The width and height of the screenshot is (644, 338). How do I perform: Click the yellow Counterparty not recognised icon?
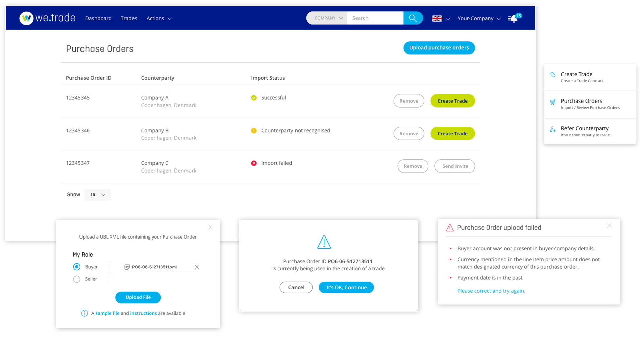tap(254, 131)
